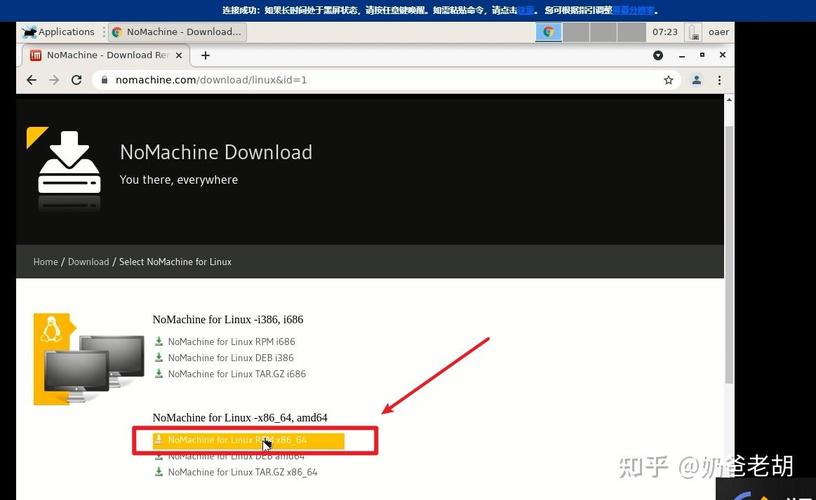
Task: Click NoMachine for Linux -x86_64, amd64 heading
Action: click(x=240, y=418)
